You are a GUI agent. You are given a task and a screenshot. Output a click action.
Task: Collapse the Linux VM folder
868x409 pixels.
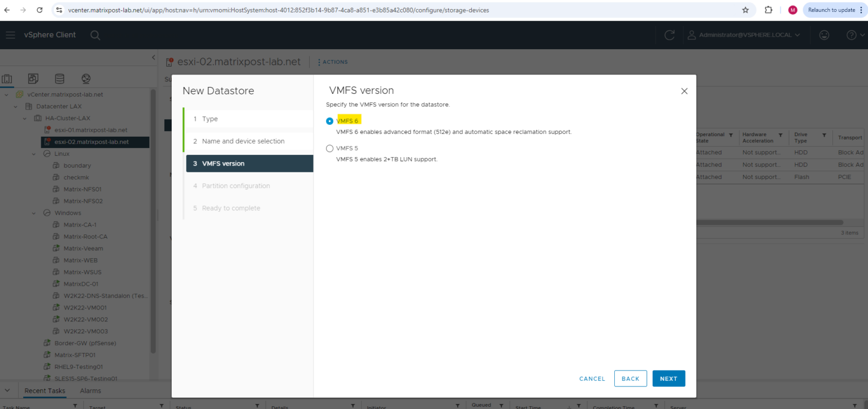[x=33, y=153]
